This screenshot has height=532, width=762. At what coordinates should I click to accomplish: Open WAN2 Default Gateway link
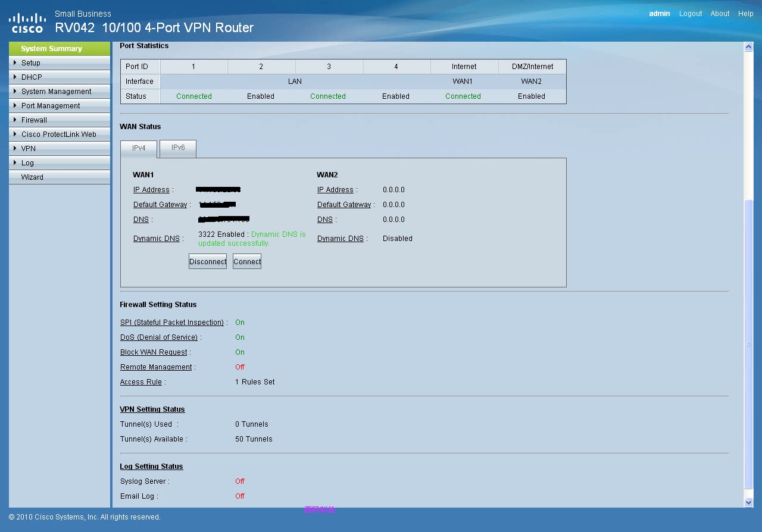[x=344, y=205]
